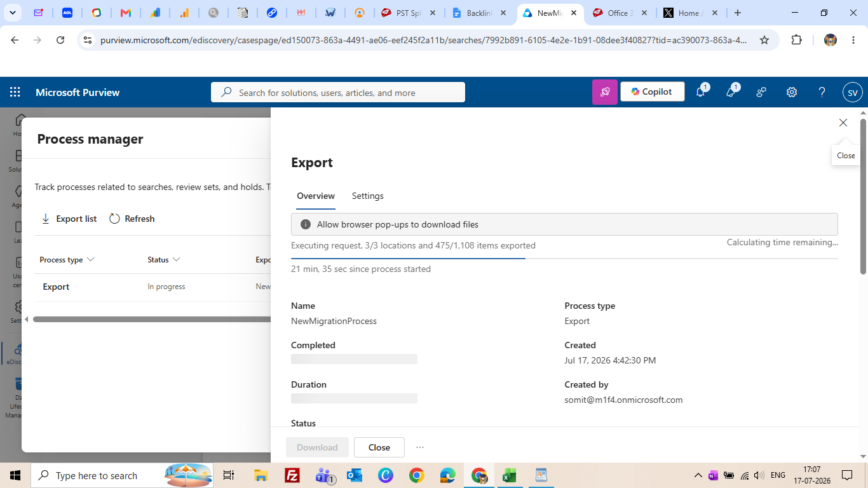The image size is (868, 488).
Task: Switch to the Settings tab
Action: point(368,196)
